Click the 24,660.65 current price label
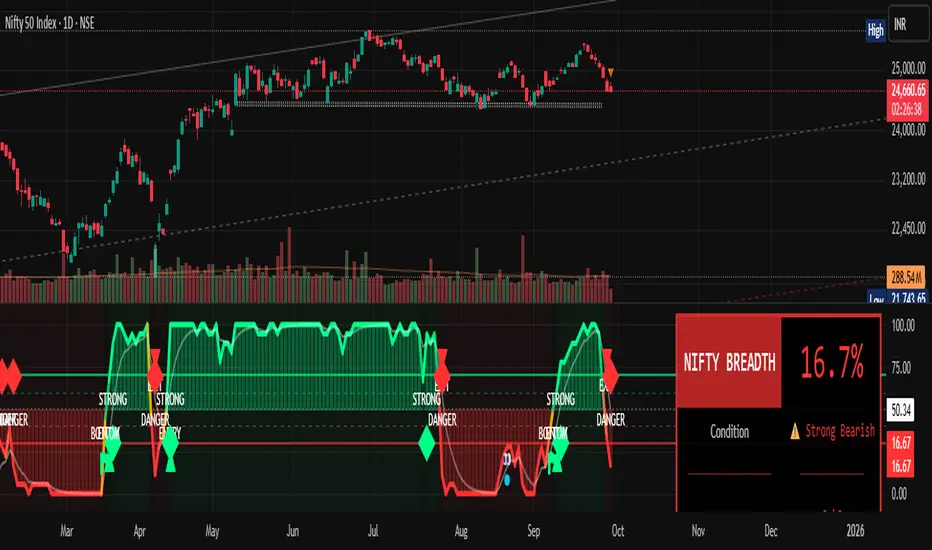Image resolution: width=932 pixels, height=550 pixels. [x=908, y=90]
